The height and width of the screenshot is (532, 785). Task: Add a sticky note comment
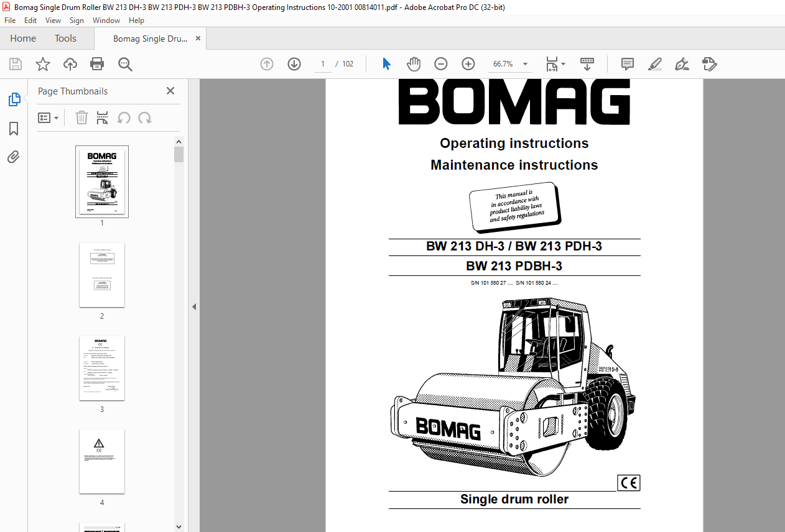[628, 64]
